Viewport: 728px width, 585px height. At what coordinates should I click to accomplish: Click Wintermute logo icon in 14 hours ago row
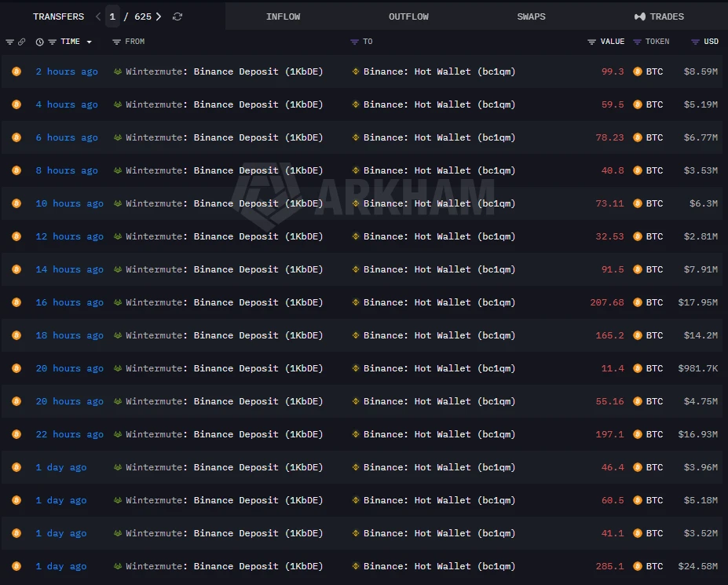click(118, 269)
